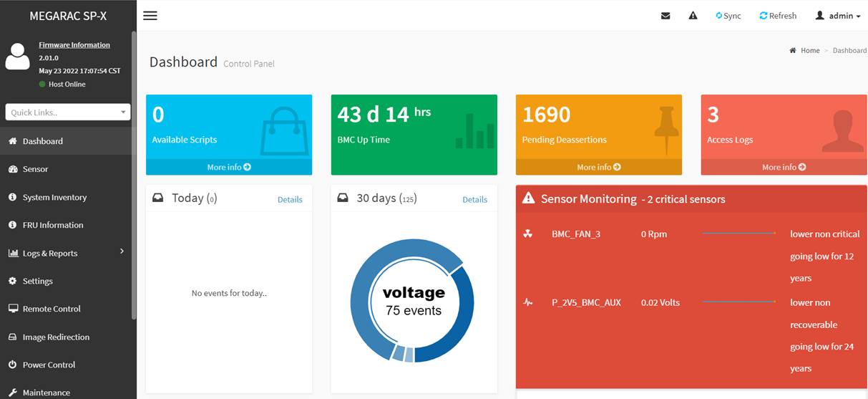Click More info under Pending Deassertions
Screen dimensions: 868x399
(599, 167)
